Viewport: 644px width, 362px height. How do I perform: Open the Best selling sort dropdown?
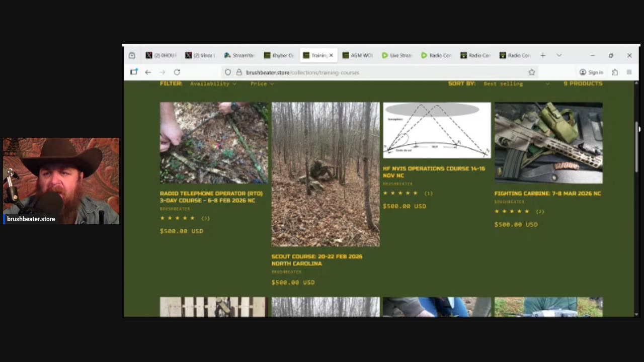[516, 83]
